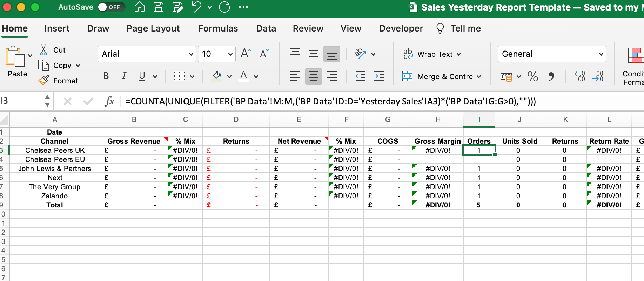Open the more options ellipsis in title bar
The height and width of the screenshot is (281, 644).
tap(243, 7)
